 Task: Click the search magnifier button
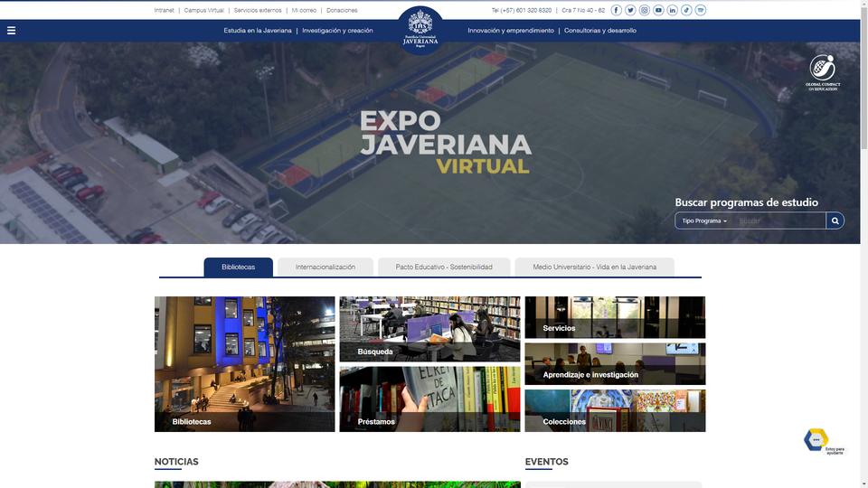tap(835, 221)
